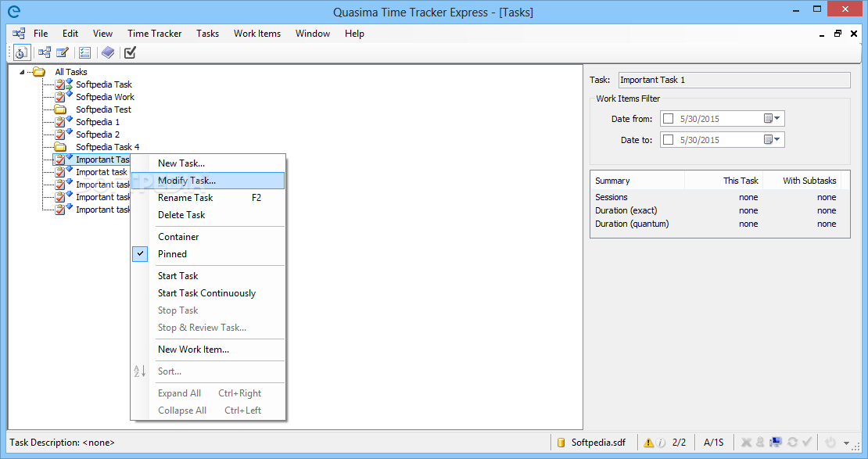Viewport: 868px width, 459px height.
Task: Open the Window menu
Action: 313,33
